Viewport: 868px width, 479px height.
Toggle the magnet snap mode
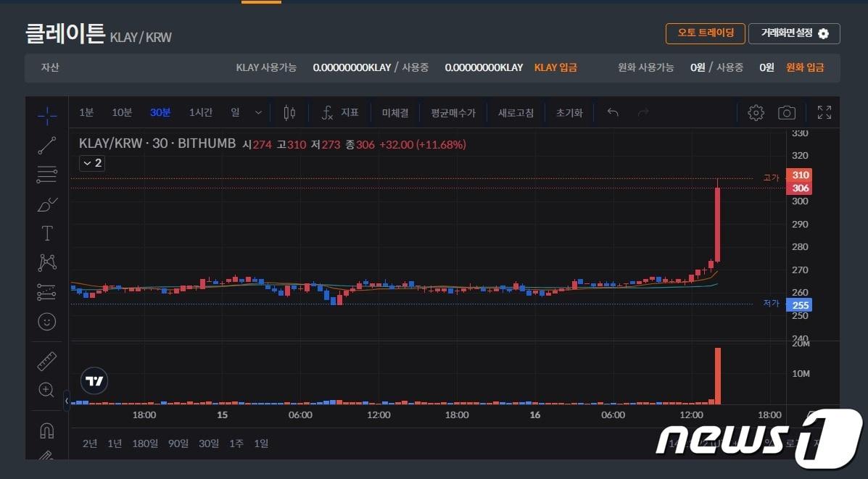click(x=47, y=430)
